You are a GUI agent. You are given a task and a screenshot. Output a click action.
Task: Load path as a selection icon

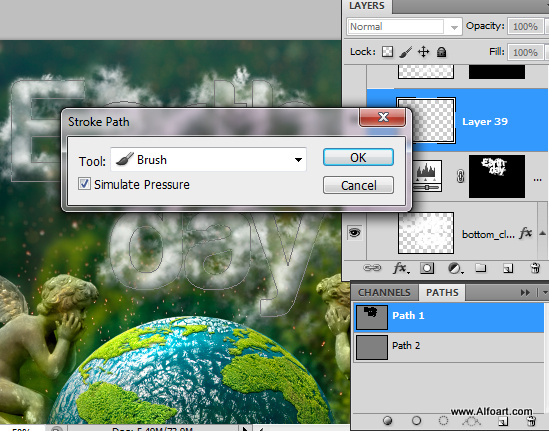tap(443, 420)
